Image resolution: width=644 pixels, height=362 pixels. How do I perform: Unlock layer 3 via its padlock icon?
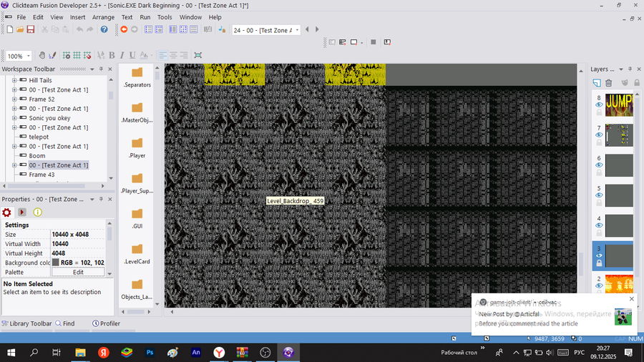pos(599,263)
